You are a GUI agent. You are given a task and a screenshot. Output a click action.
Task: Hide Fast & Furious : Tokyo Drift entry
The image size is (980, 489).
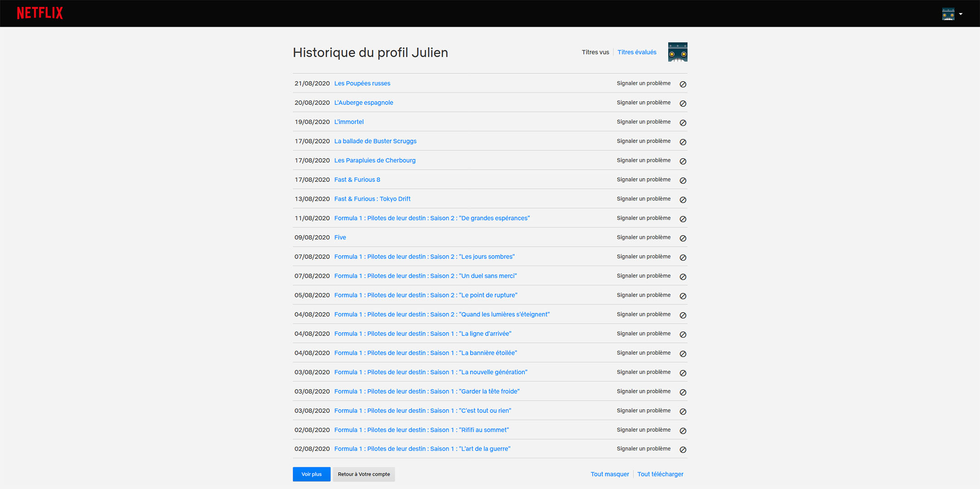tap(683, 200)
